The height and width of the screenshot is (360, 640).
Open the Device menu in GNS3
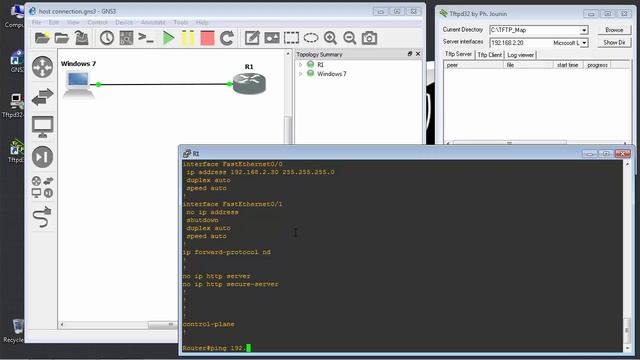point(124,22)
